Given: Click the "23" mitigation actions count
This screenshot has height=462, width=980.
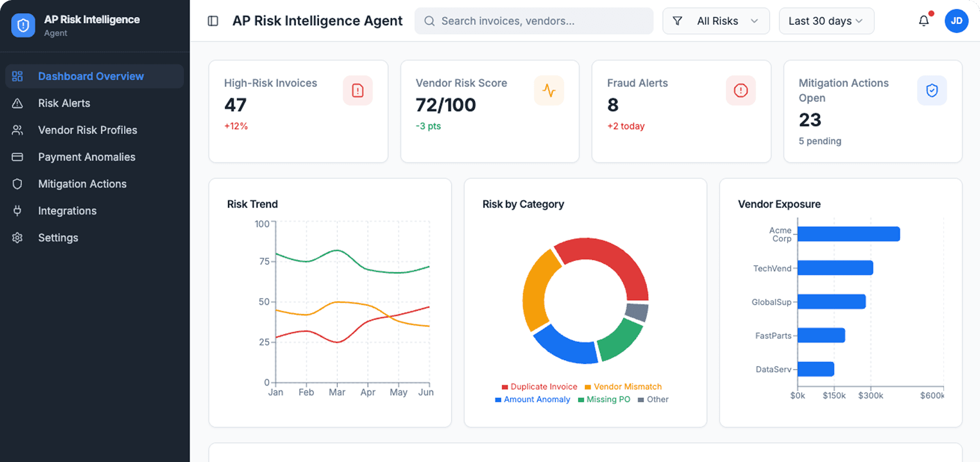Looking at the screenshot, I should (810, 120).
